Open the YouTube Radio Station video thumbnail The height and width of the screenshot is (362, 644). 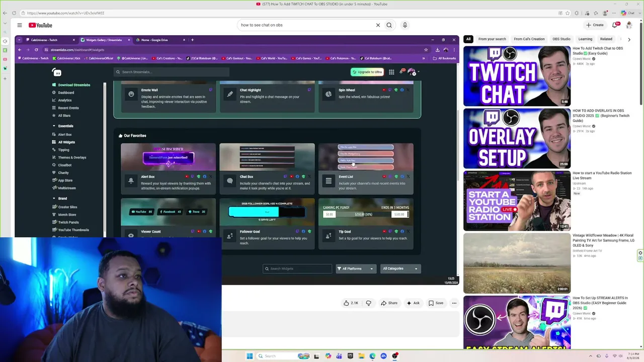point(517,201)
